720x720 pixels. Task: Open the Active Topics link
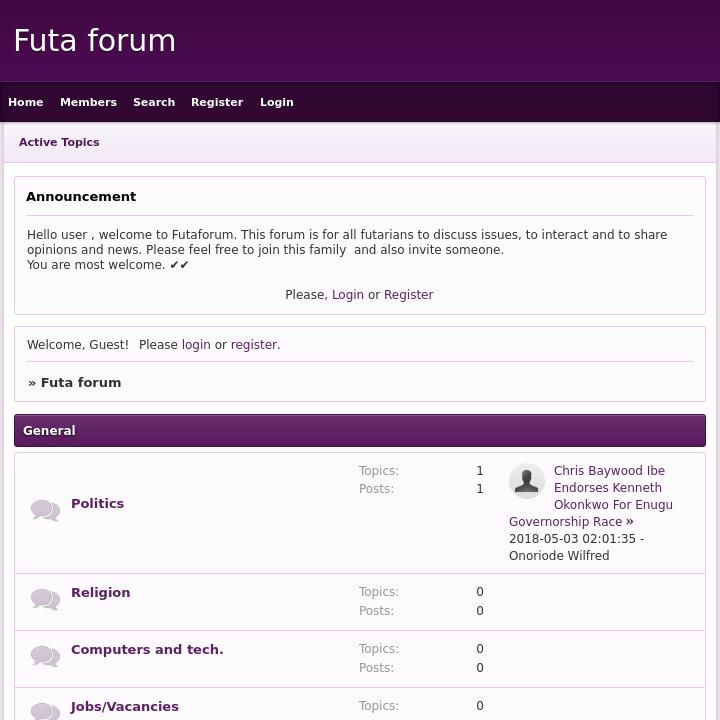coord(59,142)
